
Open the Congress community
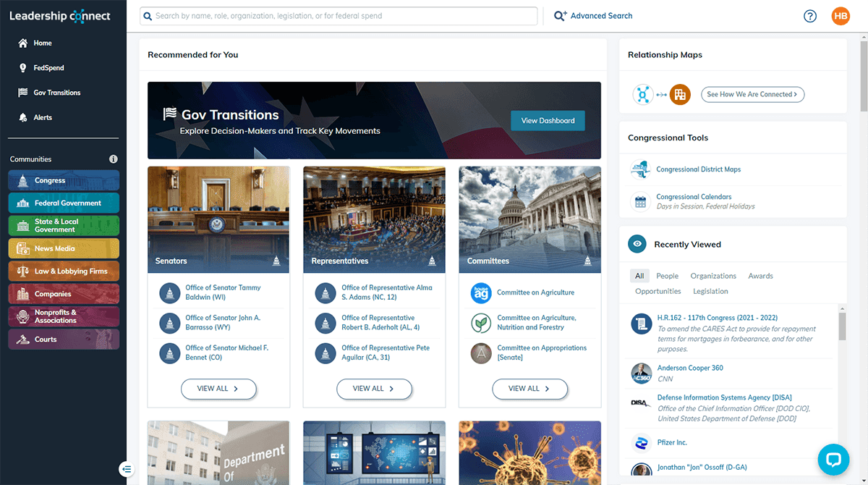64,180
